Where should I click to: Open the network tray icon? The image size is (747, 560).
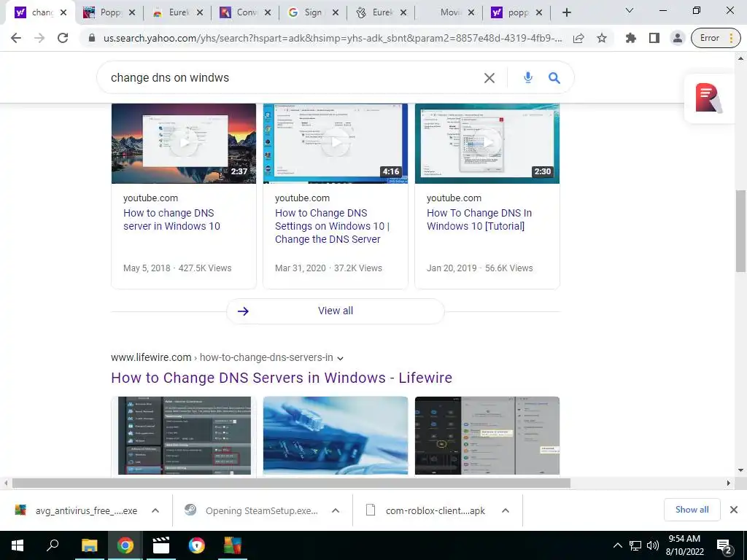(635, 545)
